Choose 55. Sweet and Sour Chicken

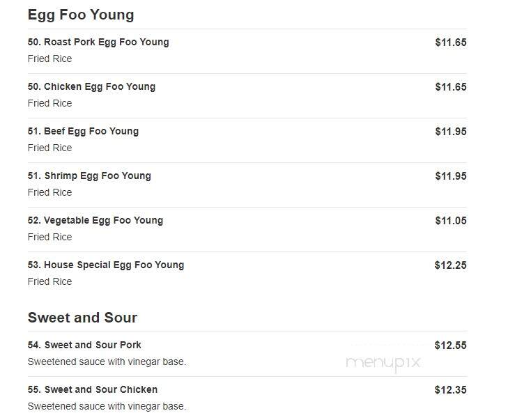coord(93,389)
